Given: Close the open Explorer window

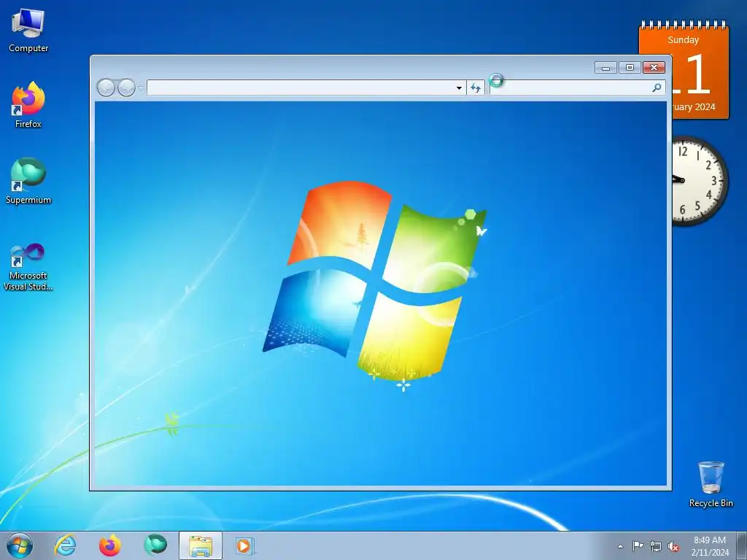Looking at the screenshot, I should tap(654, 68).
